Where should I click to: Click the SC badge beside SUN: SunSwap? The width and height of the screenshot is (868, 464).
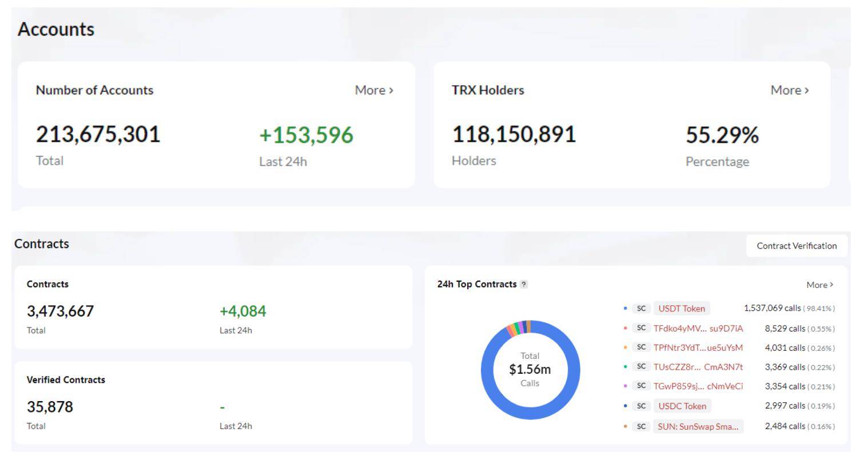[x=641, y=426]
